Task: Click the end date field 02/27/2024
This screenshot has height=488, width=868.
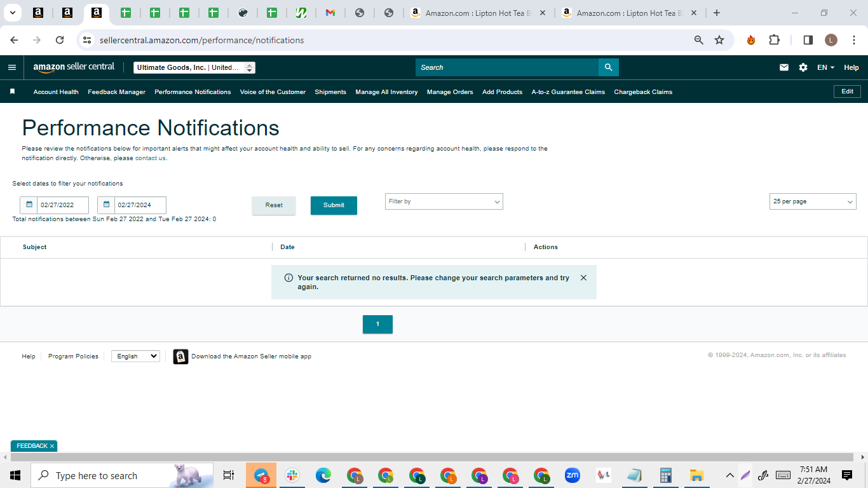Action: (x=140, y=205)
